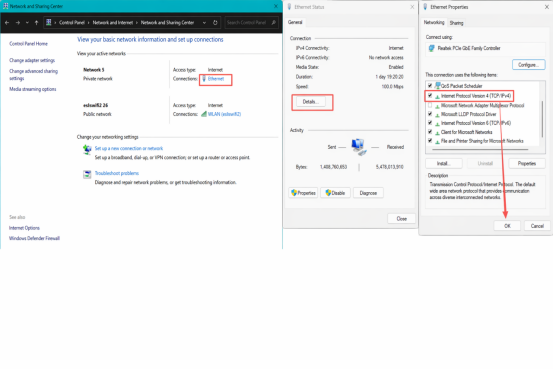
Task: Go up one folder level
Action: (x=36, y=23)
